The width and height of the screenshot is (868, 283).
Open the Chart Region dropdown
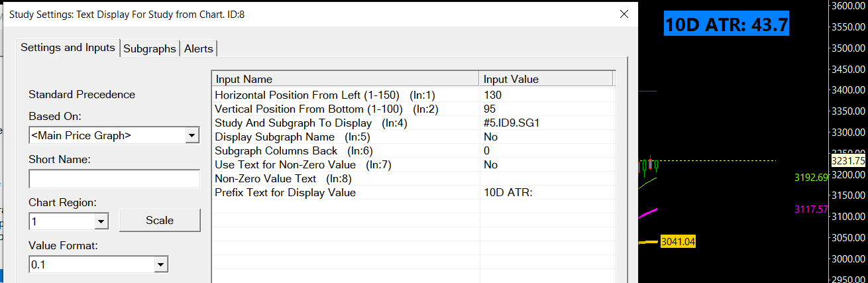coord(101,221)
